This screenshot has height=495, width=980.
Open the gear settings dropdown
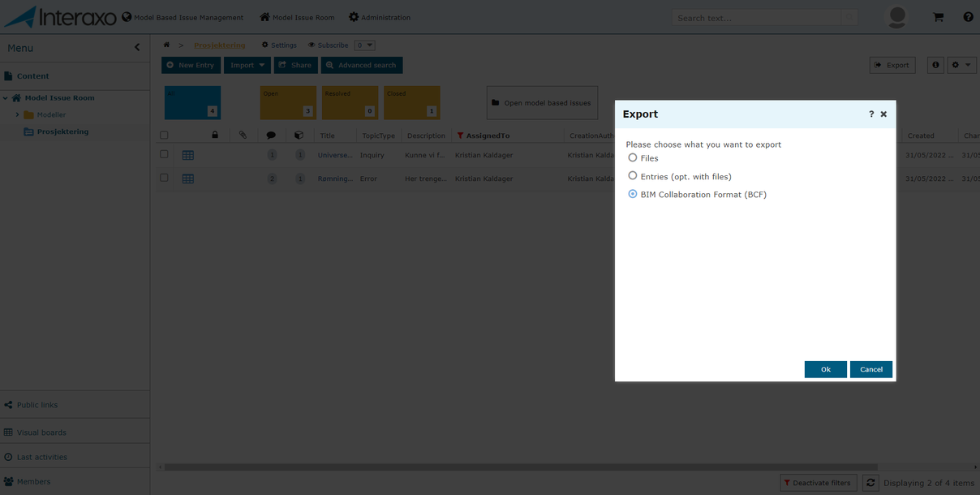coord(961,65)
